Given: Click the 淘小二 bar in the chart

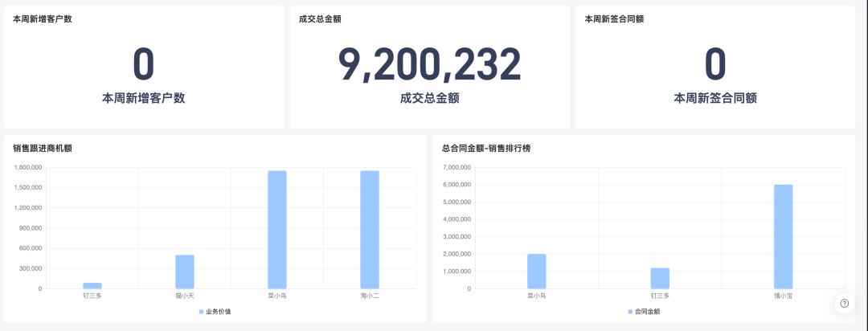Looking at the screenshot, I should 370,230.
